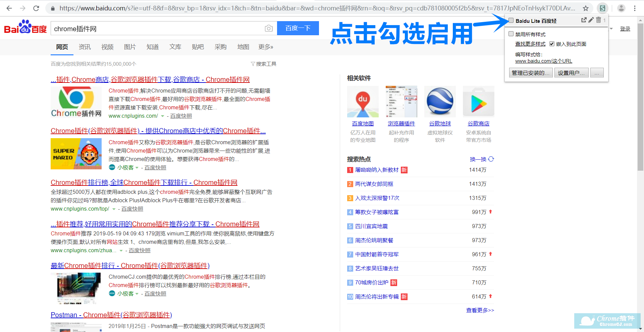This screenshot has height=332, width=644.
Task: Edit the Baidu Lite style with pencil icon
Action: click(x=591, y=20)
